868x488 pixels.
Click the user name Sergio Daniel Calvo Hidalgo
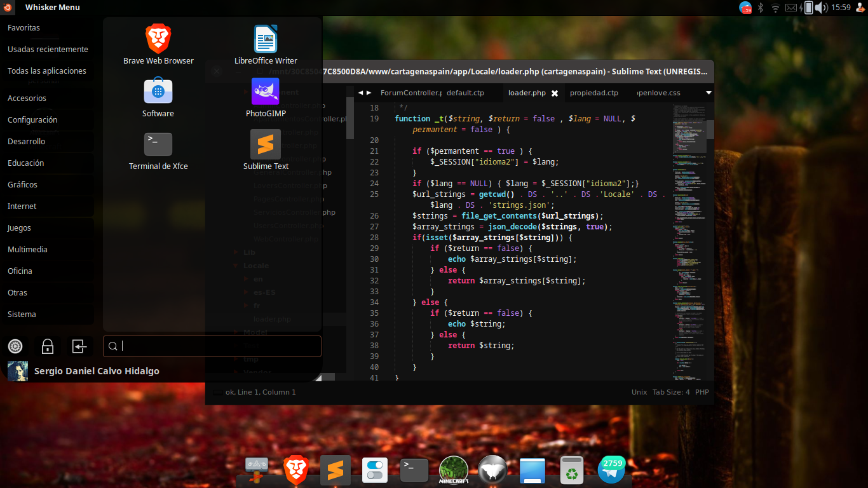[x=96, y=370]
